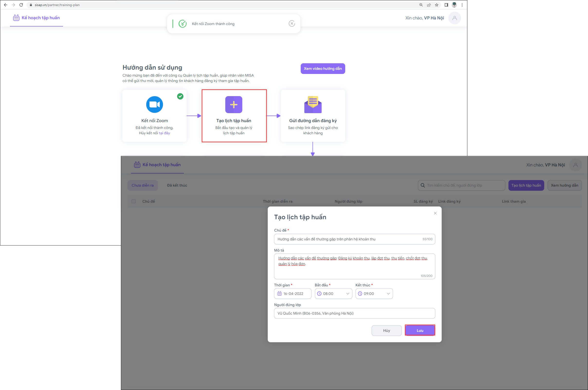Open Chrome three-dot menu

pyautogui.click(x=462, y=5)
